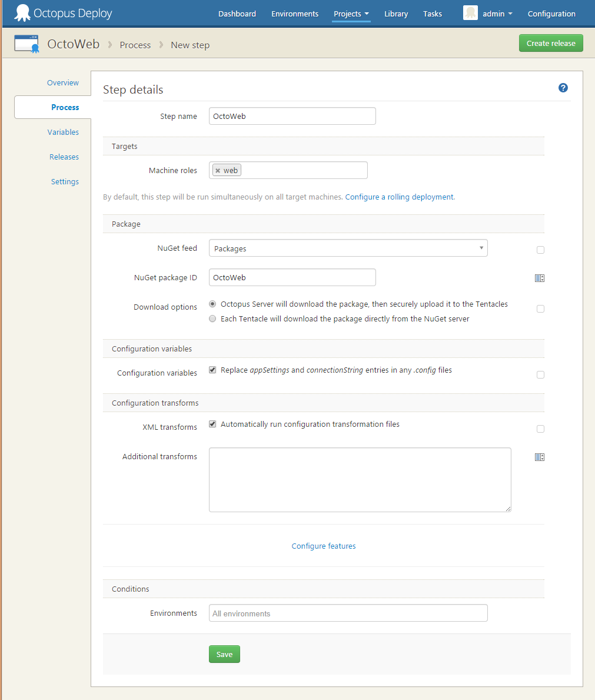Expand the Projects navigation dropdown
The width and height of the screenshot is (595, 700).
[351, 13]
